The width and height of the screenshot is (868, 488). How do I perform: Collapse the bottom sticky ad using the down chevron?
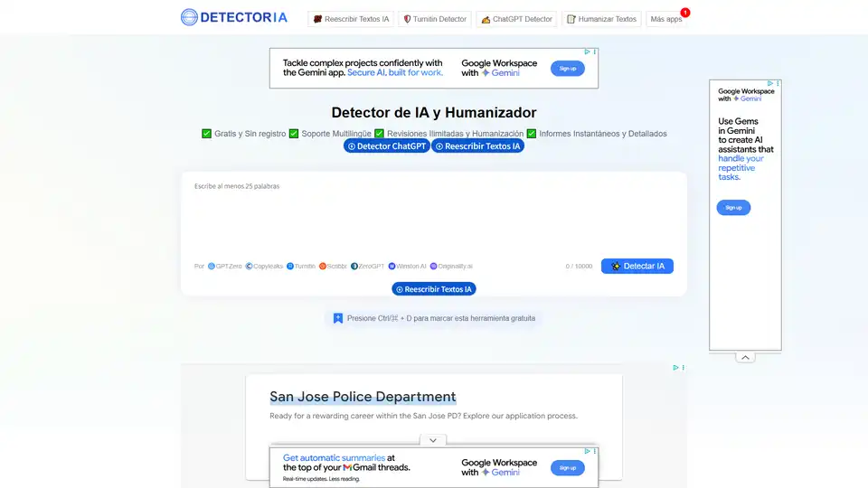point(433,440)
